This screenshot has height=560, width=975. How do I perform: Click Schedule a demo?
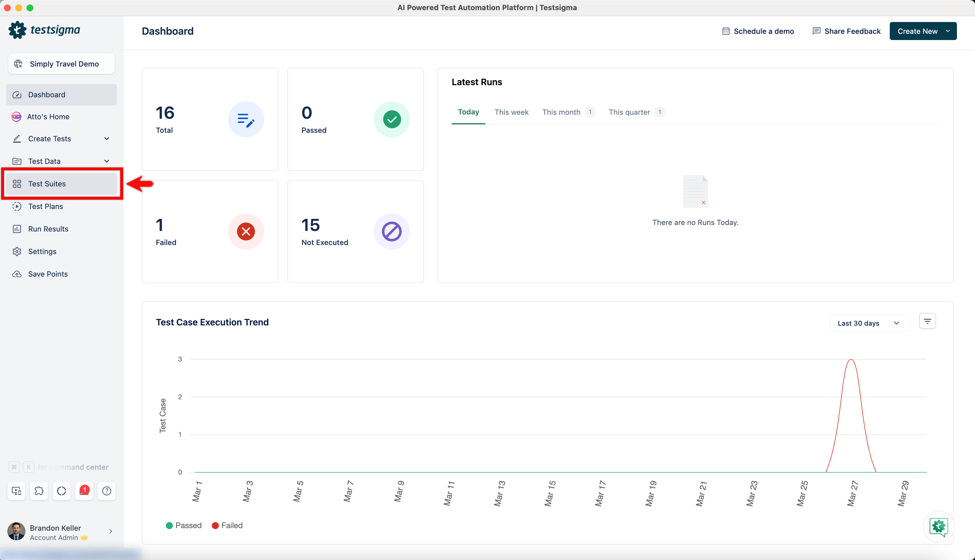757,31
